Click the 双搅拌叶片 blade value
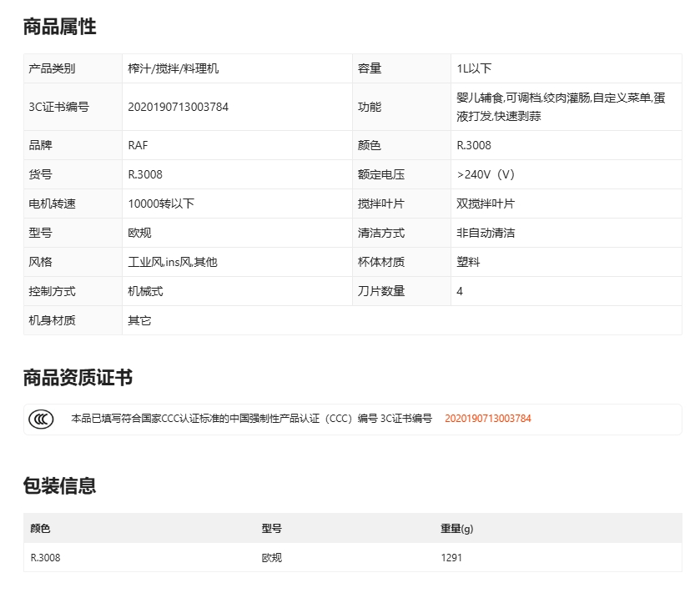Screen dimensions: 700x593 point(486,204)
